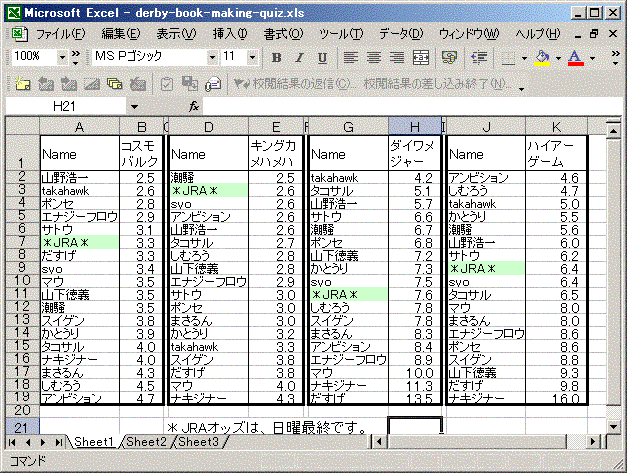Image resolution: width=627 pixels, height=473 pixels.
Task: Select the ＊JRA＊ cell in column J
Action: click(485, 268)
